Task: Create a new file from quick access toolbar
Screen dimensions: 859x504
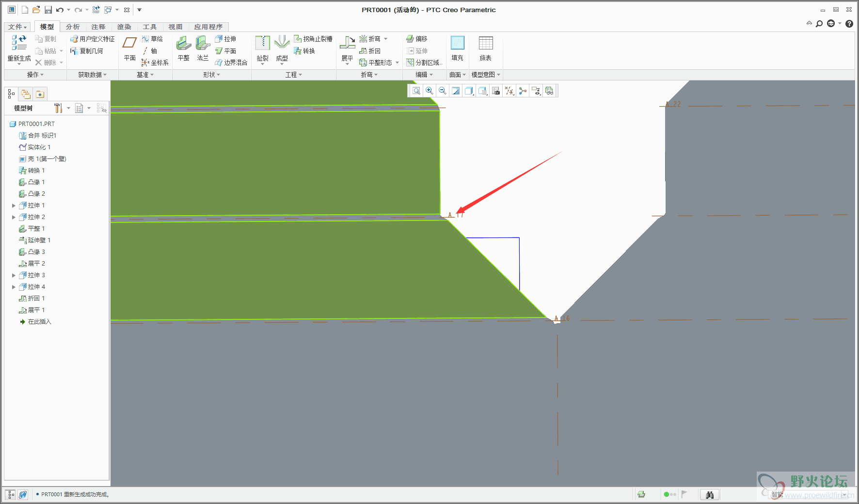Action: [25, 10]
